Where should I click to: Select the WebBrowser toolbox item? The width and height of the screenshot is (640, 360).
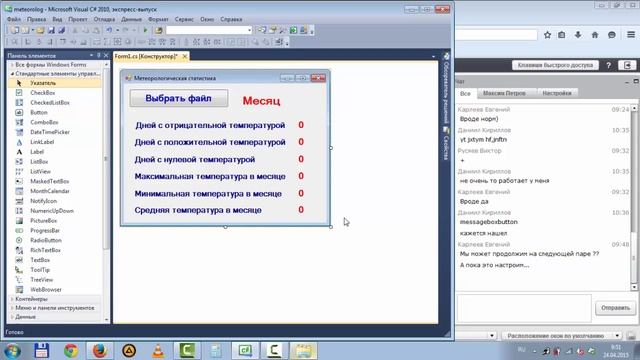pos(46,289)
